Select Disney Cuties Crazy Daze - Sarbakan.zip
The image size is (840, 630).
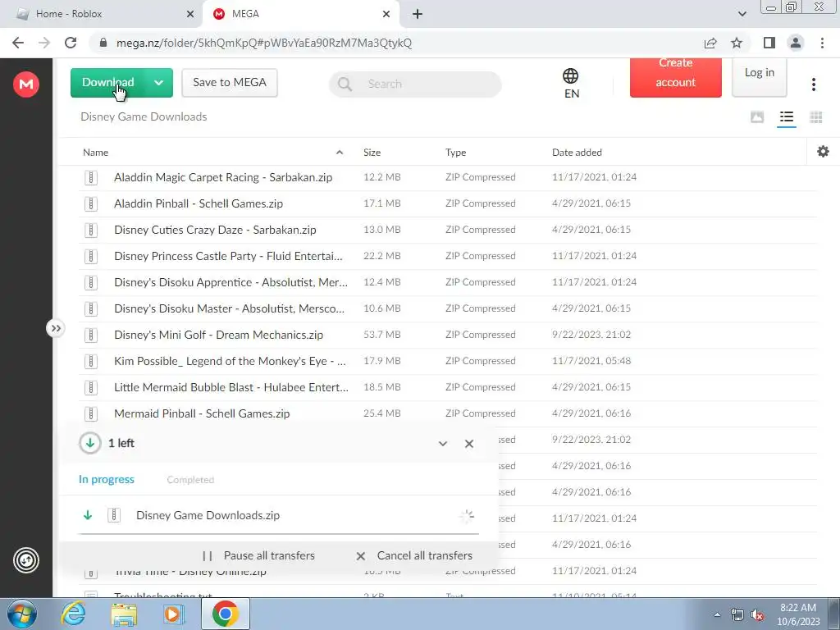pyautogui.click(x=448, y=230)
